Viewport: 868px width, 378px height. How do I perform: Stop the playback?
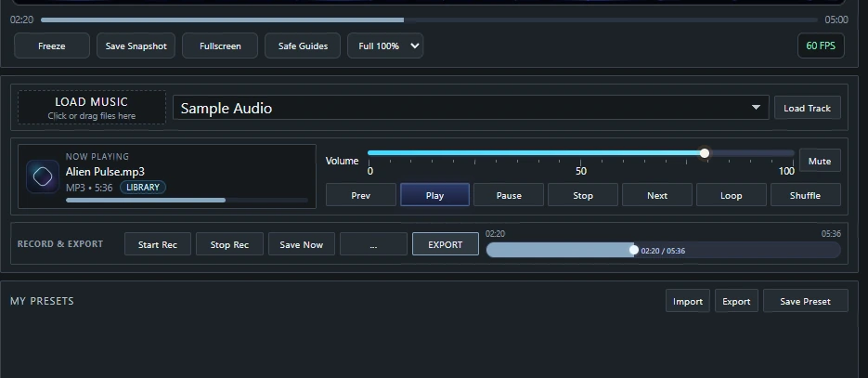click(x=583, y=195)
